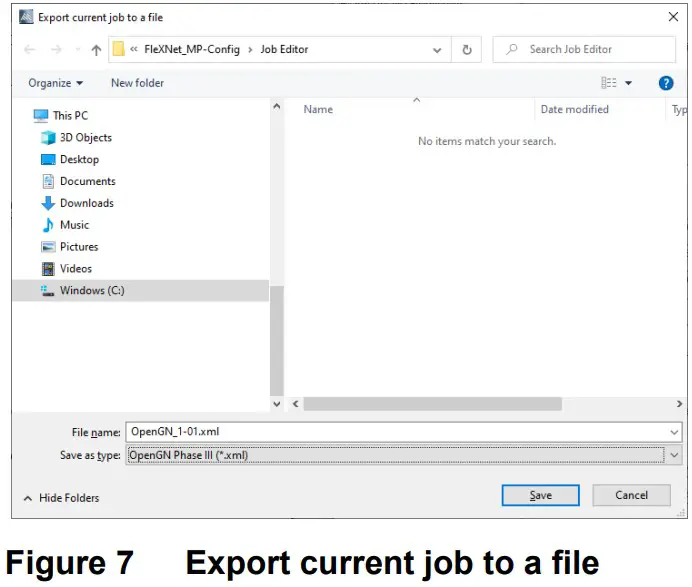Click the File name field with OpenGN_1-01.xml
Viewport: 692px width, 587px height.
404,432
